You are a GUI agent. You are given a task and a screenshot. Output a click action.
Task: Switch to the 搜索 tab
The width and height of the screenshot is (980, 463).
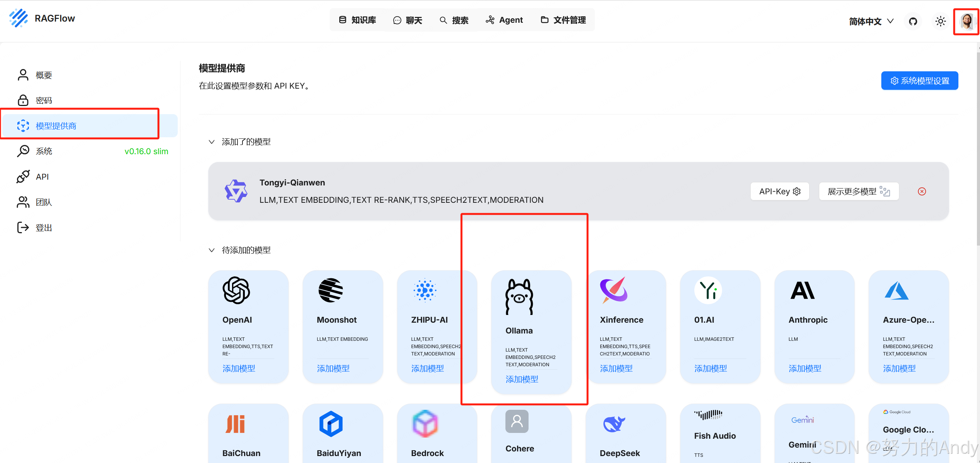pos(454,20)
